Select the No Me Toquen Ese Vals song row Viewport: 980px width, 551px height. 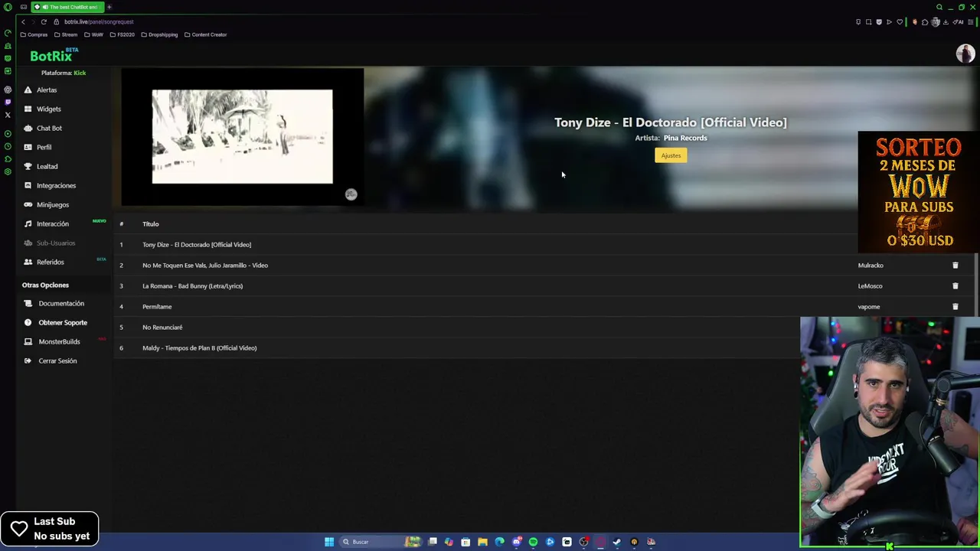coord(544,265)
